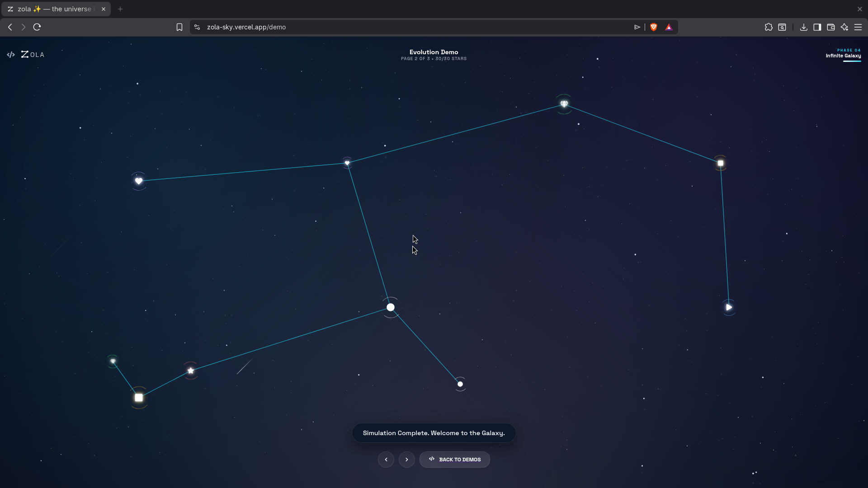Click the Back to Demos button
Image resolution: width=868 pixels, height=488 pixels.
[455, 460]
